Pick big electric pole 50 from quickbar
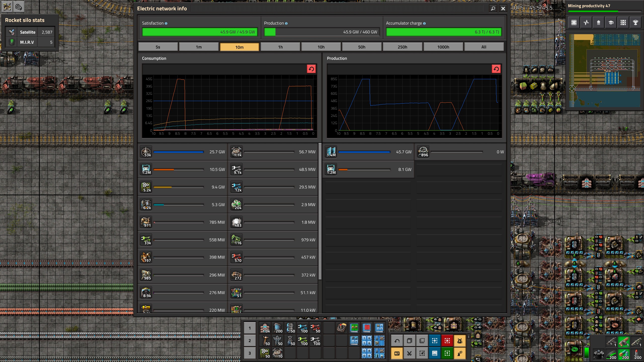644x362 pixels. point(278,341)
